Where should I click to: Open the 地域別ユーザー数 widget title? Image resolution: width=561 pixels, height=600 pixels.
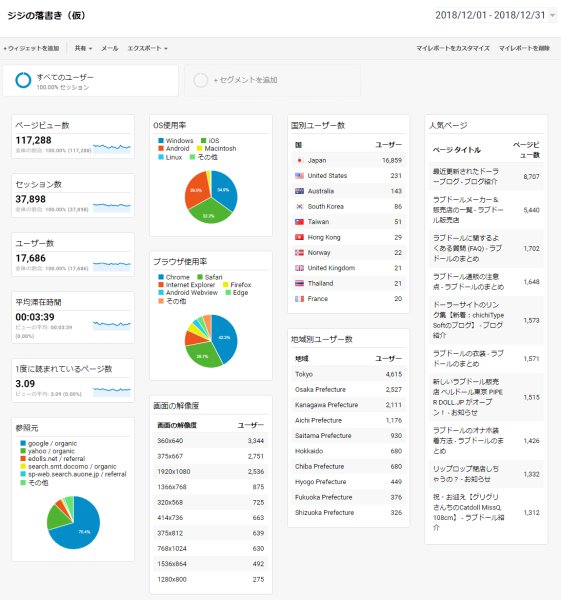coord(322,339)
